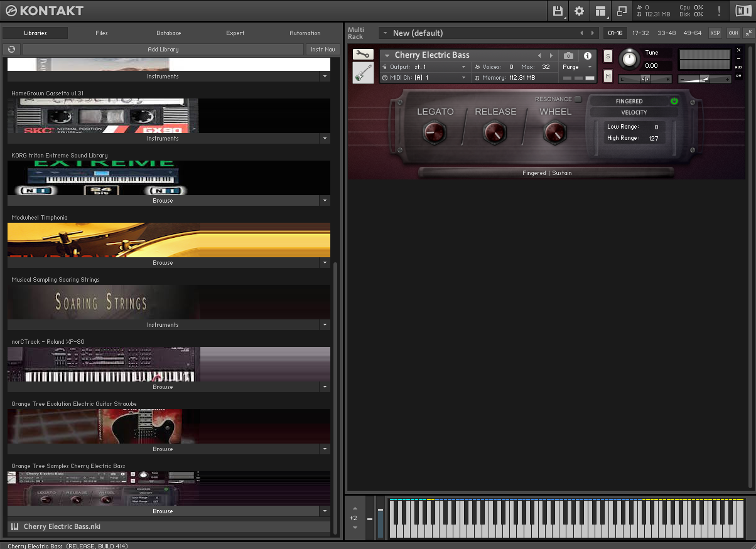Toggle the KSP multi script editor
The height and width of the screenshot is (549, 756).
(x=715, y=33)
